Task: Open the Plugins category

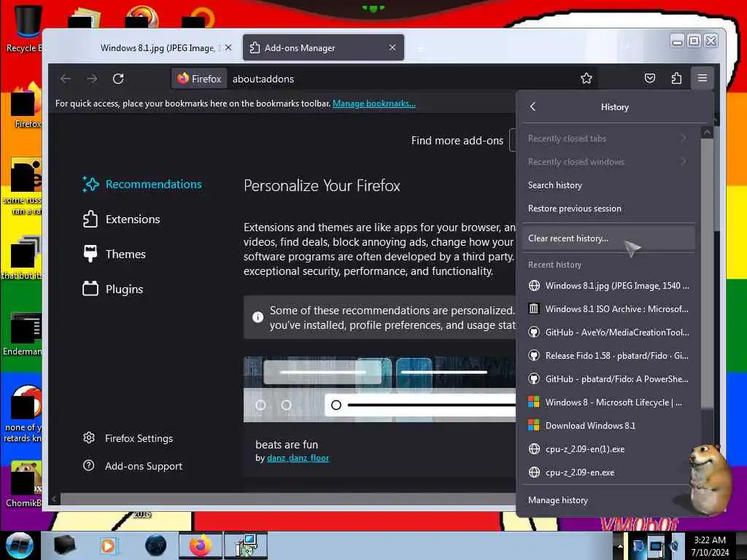Action: click(112, 289)
